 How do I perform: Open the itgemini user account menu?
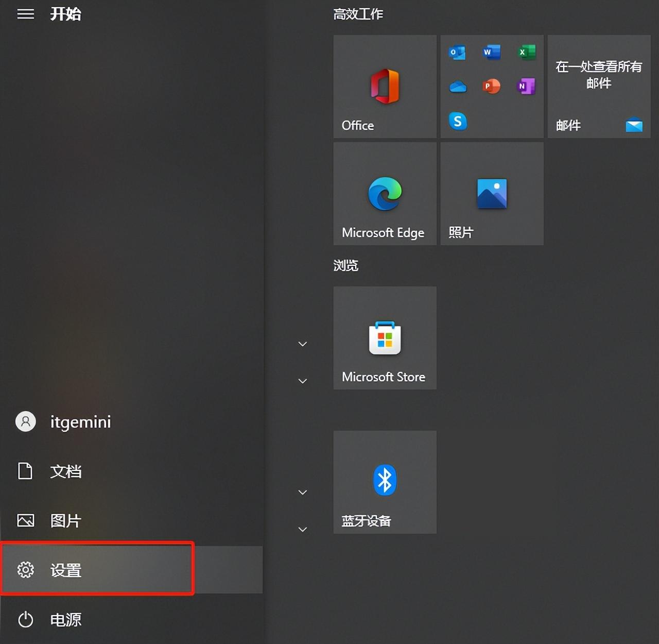pyautogui.click(x=66, y=421)
